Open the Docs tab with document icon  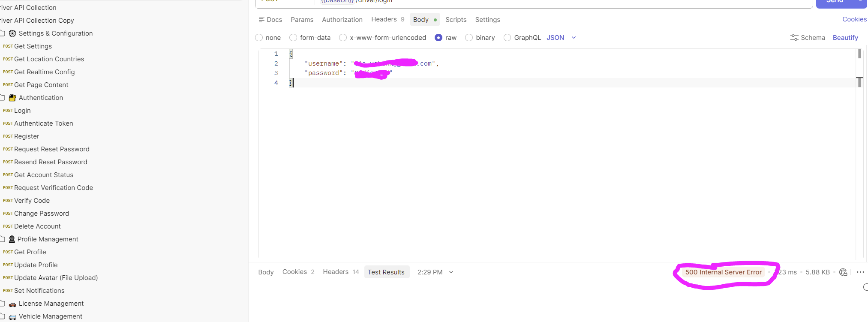[x=270, y=20]
